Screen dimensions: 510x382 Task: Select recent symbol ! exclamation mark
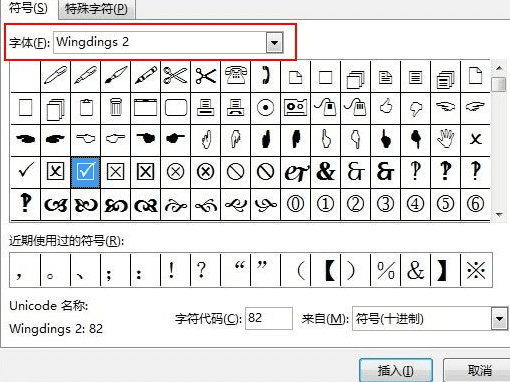coord(176,270)
